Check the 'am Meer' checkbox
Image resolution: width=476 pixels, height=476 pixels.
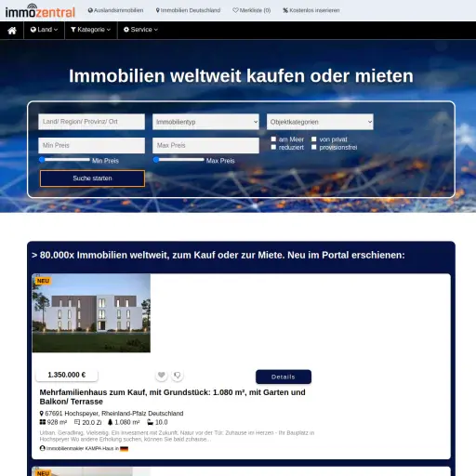point(273,139)
